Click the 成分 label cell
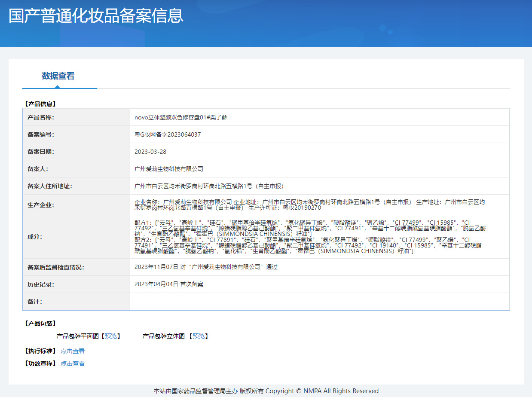Screen dimensions: 532x397 coord(76,237)
